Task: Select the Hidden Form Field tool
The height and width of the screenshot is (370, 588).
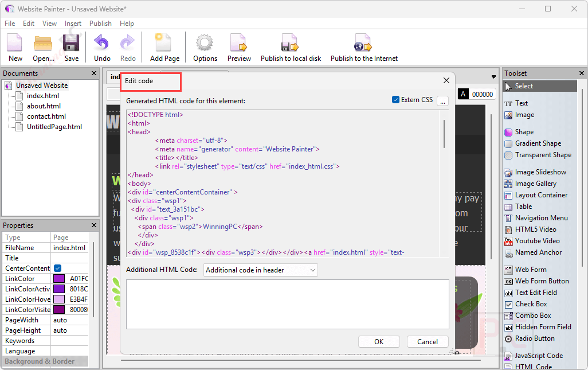Action: 538,327
